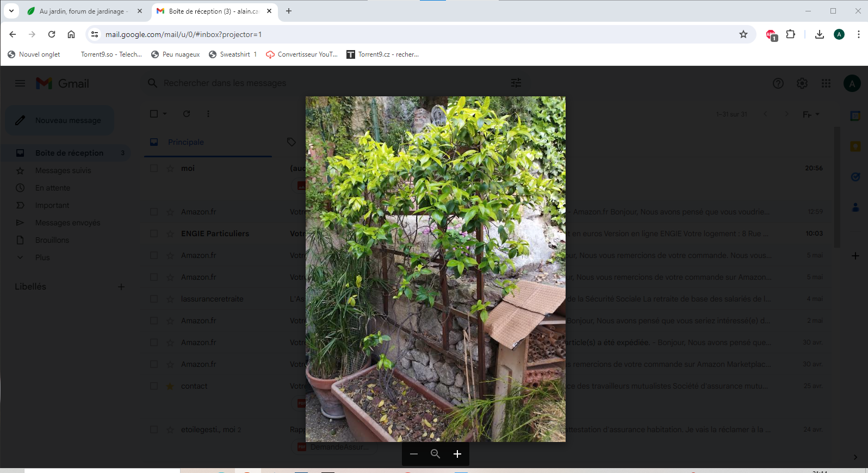Viewport: 868px width, 473px height.
Task: Open the Fr input tools dropdown
Action: (811, 114)
